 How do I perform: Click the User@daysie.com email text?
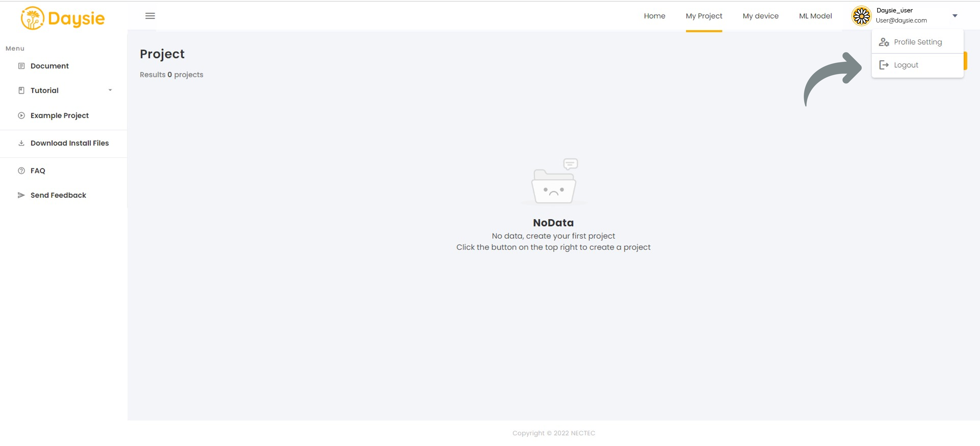pos(901,21)
